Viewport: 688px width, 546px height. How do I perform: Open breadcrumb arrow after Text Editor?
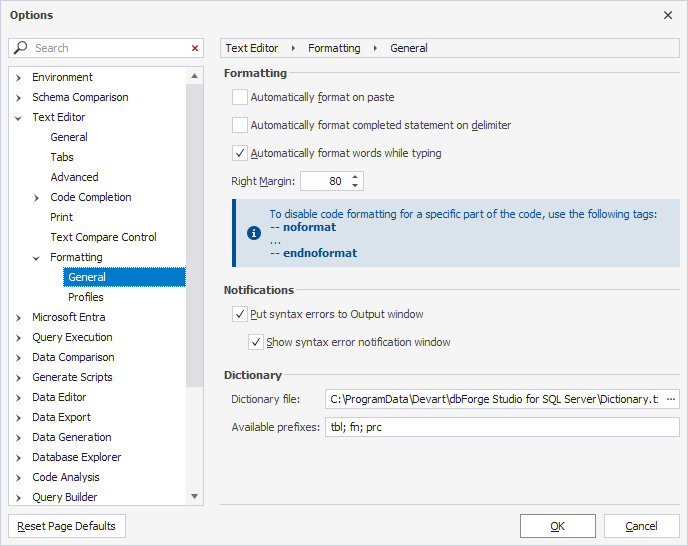(x=293, y=48)
